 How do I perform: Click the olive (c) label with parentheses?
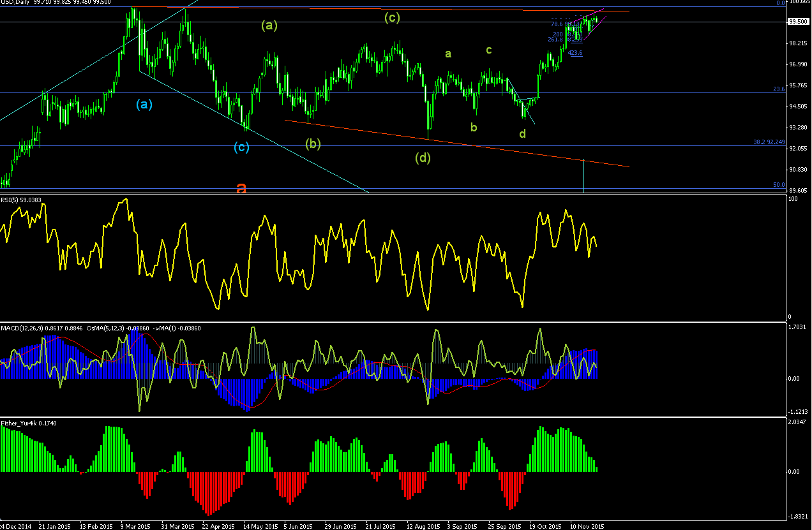coord(392,18)
